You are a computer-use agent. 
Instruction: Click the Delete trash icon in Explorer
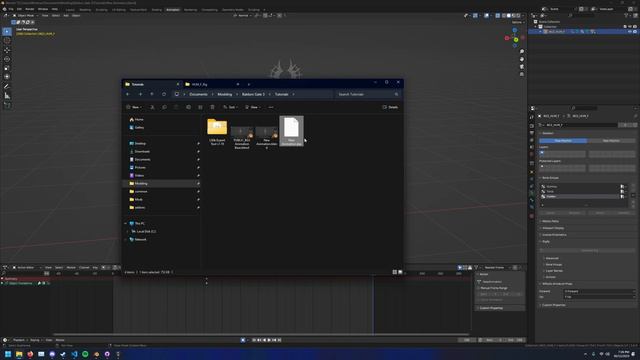[x=212, y=107]
